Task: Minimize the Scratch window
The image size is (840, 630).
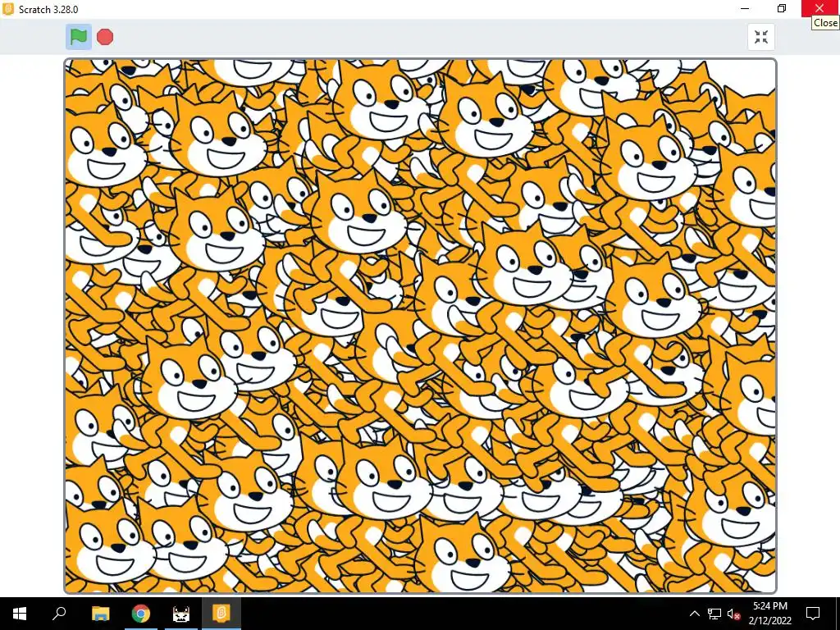Action: (x=745, y=8)
